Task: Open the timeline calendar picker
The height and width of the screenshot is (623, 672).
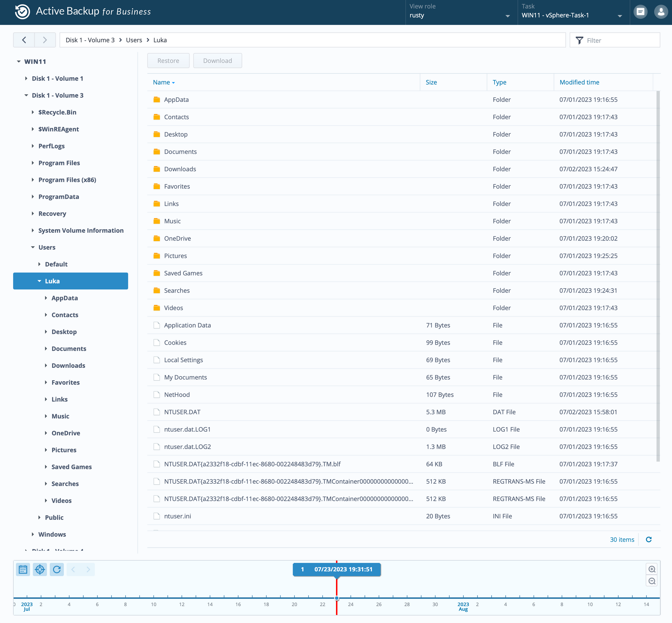Action: click(23, 569)
